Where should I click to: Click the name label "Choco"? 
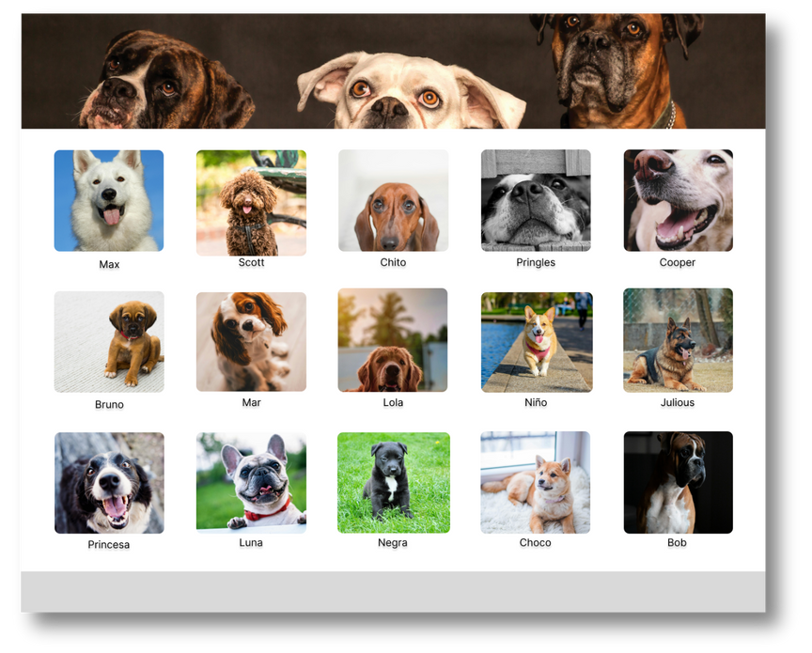click(536, 543)
